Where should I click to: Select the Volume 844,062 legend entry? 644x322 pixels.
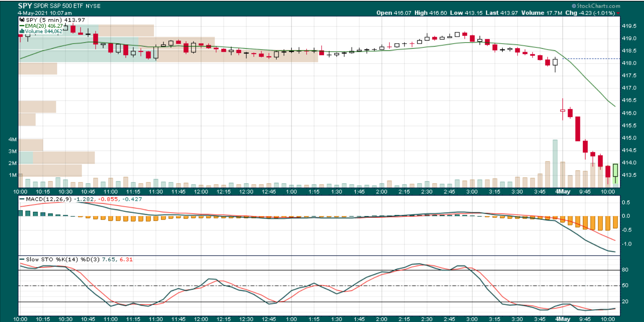coord(41,31)
